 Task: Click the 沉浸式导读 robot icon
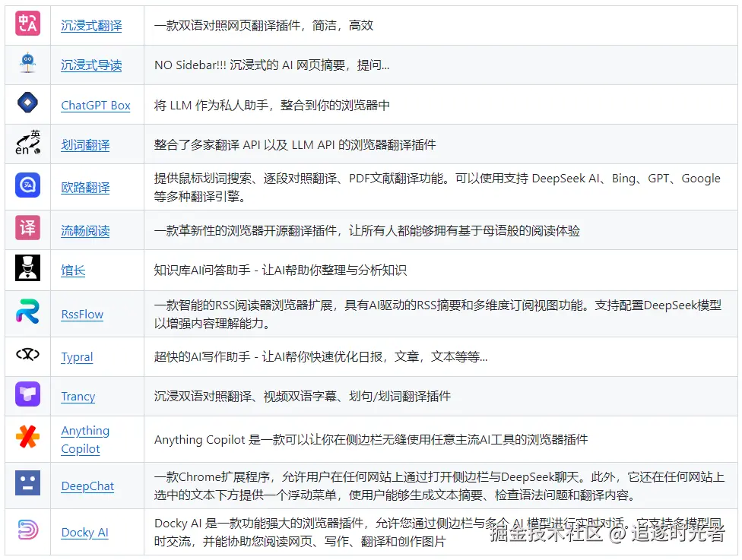coord(27,63)
